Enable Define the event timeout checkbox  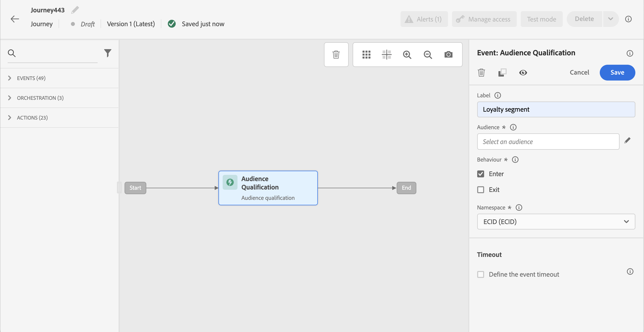(x=480, y=274)
